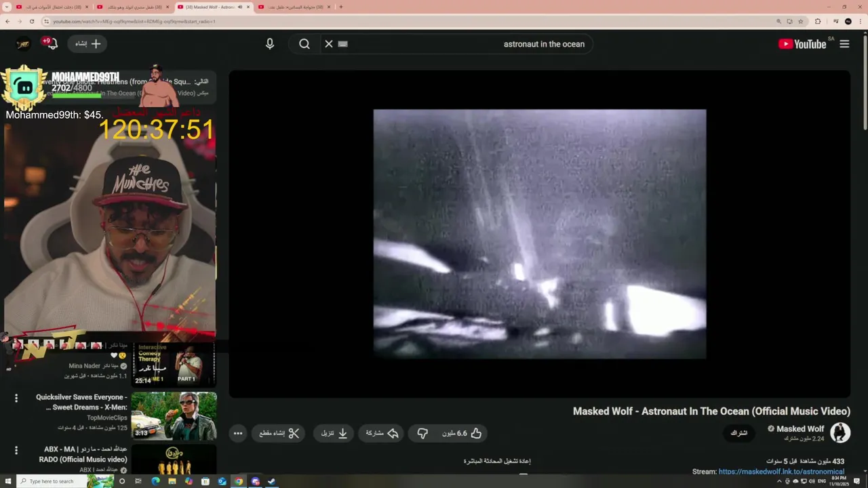Go back with the browser back arrow
868x488 pixels.
[7, 21]
